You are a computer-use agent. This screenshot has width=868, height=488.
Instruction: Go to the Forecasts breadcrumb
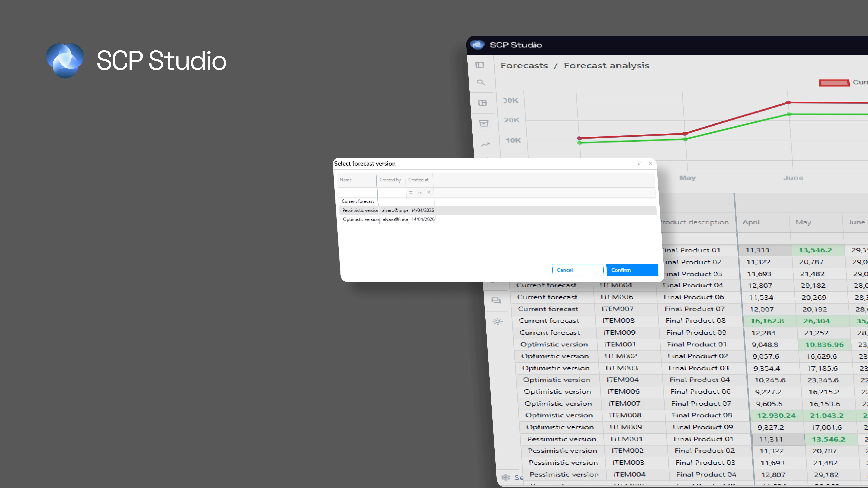tap(524, 65)
